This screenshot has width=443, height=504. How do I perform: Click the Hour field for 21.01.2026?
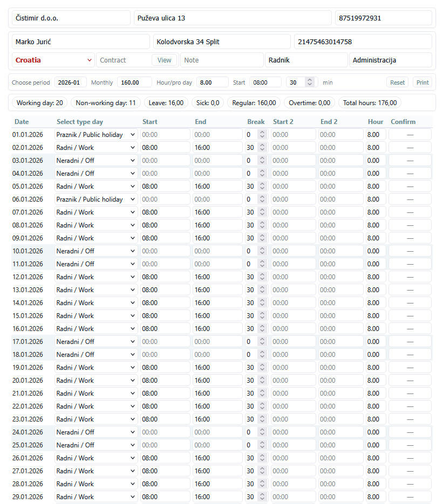click(376, 393)
